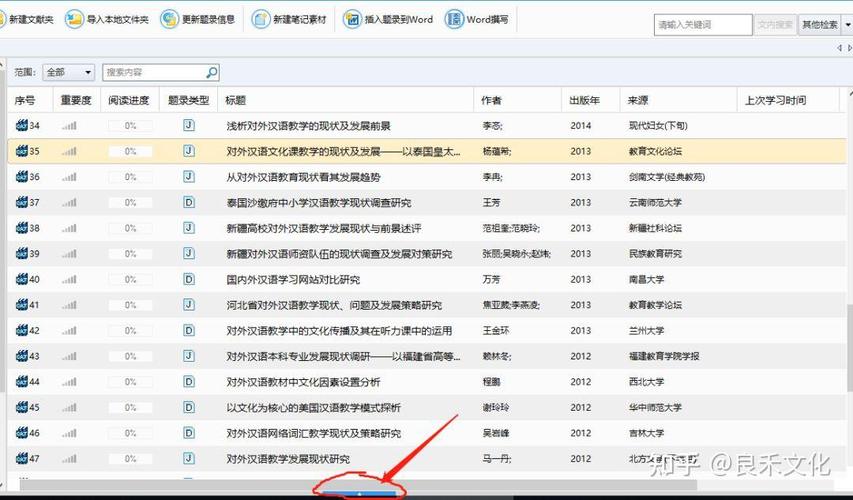Click the 新建文献夹 button
Screen dimensions: 853x500
coord(26,20)
